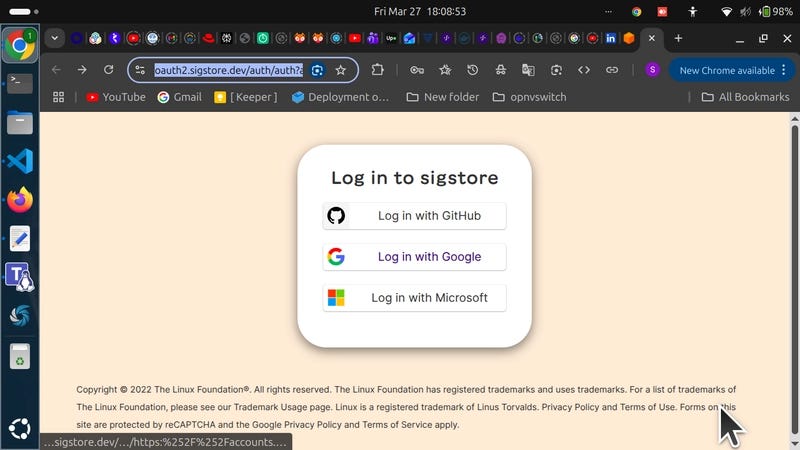800x450 pixels.
Task: Open the password key extension
Action: (x=417, y=70)
